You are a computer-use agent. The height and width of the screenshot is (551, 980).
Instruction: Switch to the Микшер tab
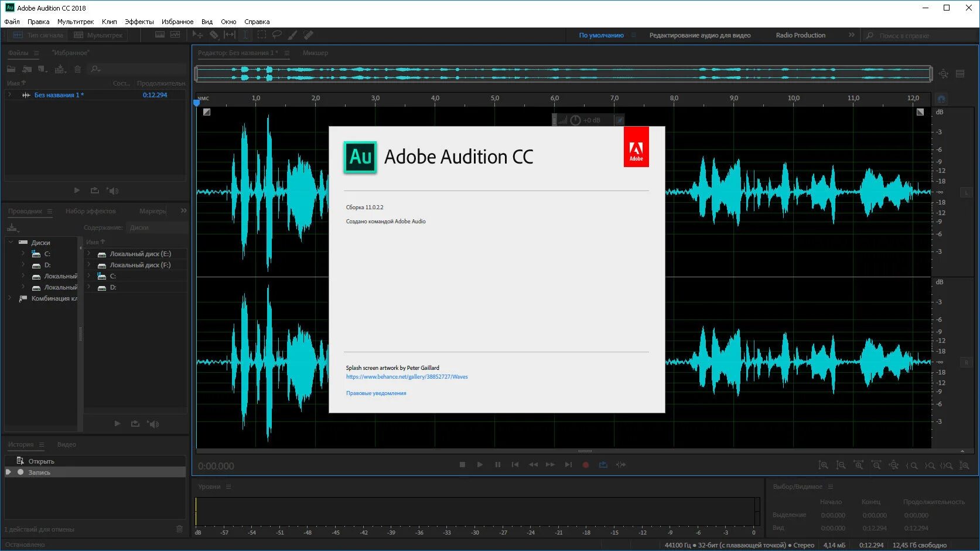(x=315, y=53)
